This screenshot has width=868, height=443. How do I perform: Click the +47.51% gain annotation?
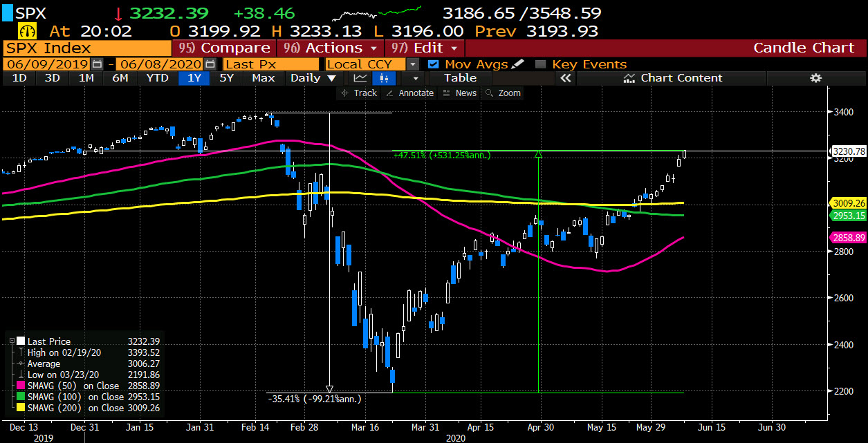pyautogui.click(x=442, y=156)
